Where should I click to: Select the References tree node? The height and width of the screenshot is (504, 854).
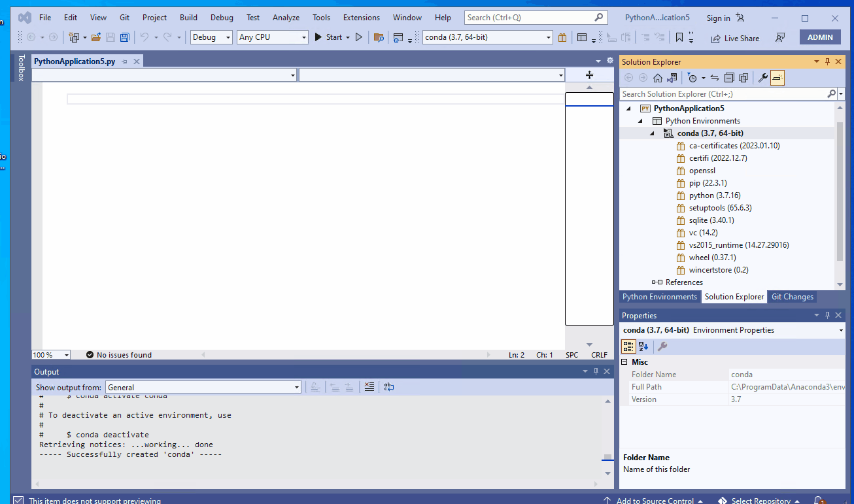coord(684,282)
